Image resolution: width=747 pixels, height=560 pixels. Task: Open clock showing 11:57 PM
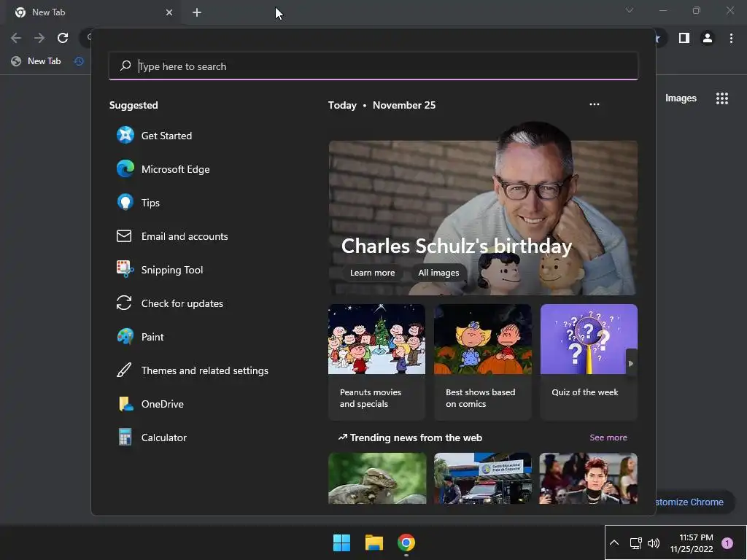click(x=692, y=543)
